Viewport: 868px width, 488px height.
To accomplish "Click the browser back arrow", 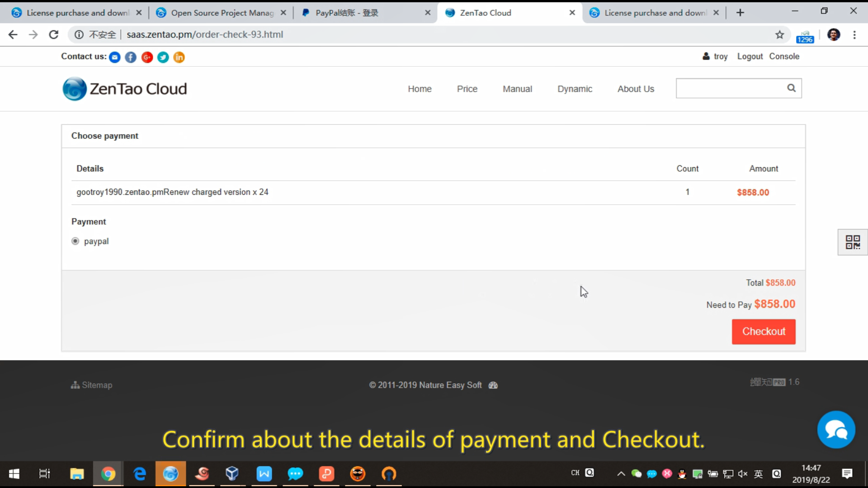I will (x=13, y=34).
